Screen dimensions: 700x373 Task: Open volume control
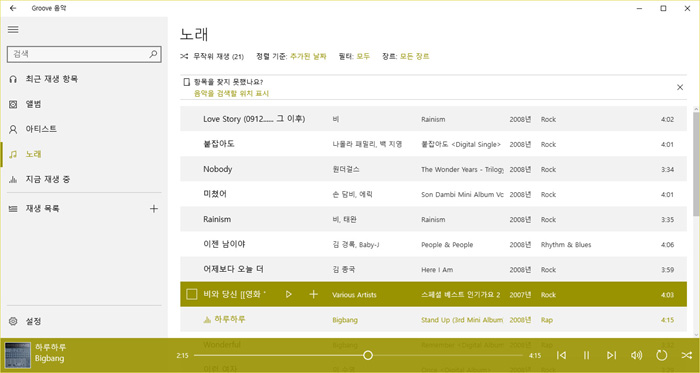coord(636,355)
